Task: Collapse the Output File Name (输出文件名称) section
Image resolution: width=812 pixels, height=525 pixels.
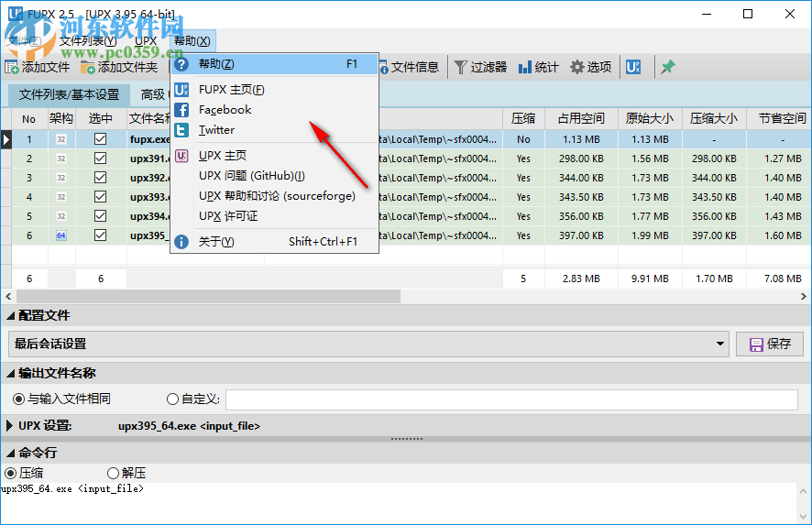Action: (x=10, y=373)
